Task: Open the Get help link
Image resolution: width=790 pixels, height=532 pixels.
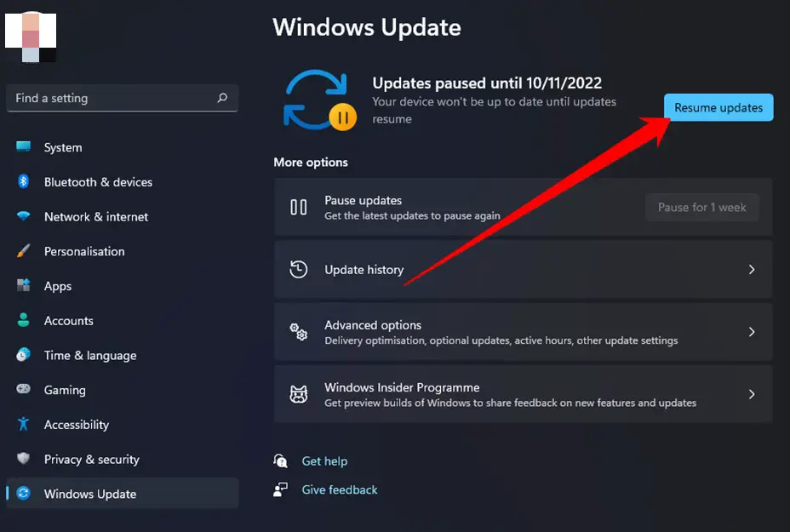Action: pyautogui.click(x=324, y=461)
